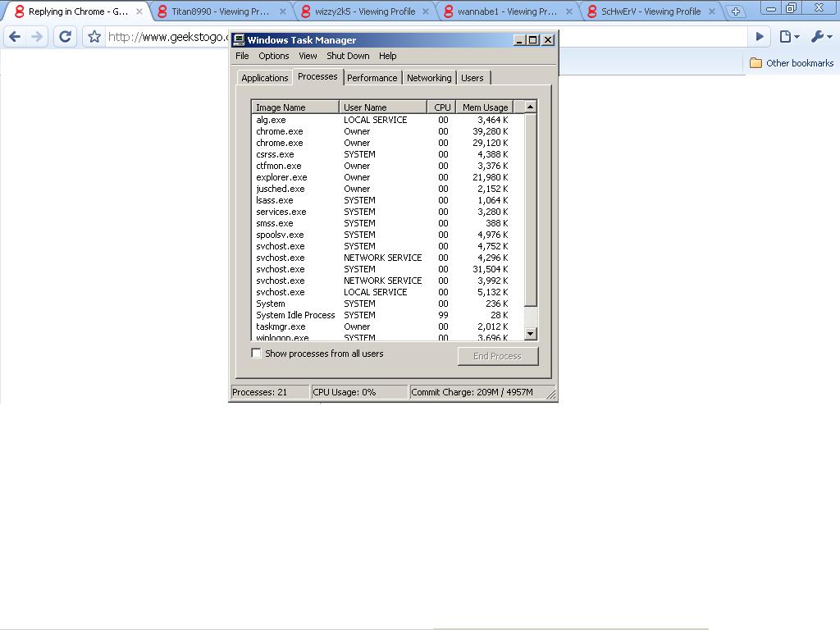
Task: Reload the page in Chrome
Action: pyautogui.click(x=66, y=36)
